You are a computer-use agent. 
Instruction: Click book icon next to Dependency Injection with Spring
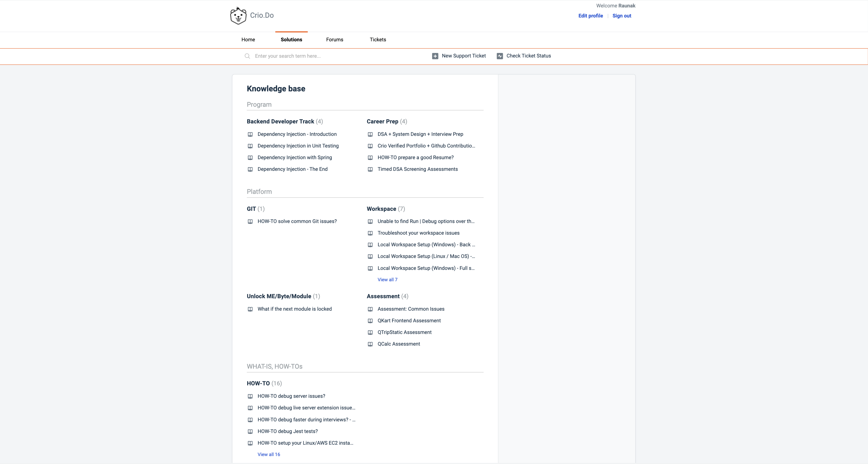click(x=250, y=158)
